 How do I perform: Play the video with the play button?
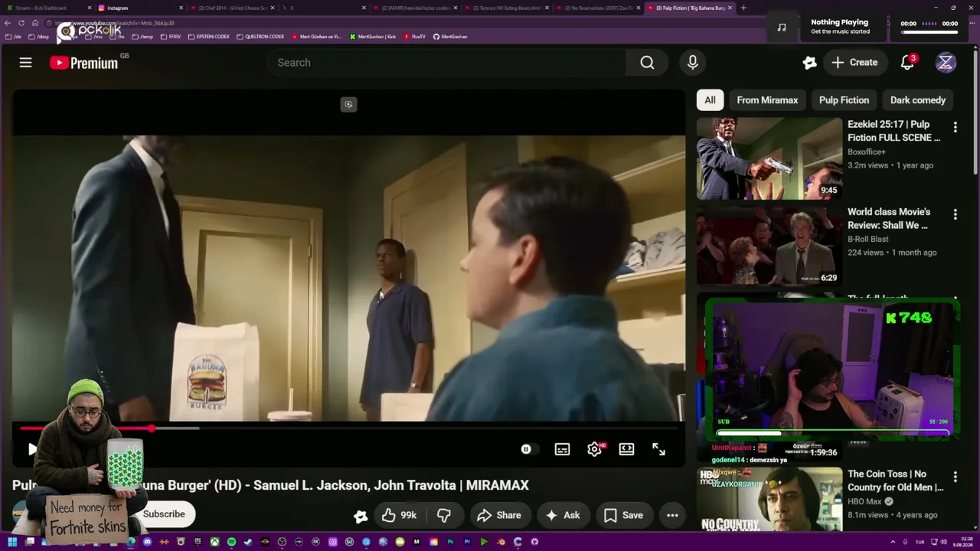pos(31,449)
